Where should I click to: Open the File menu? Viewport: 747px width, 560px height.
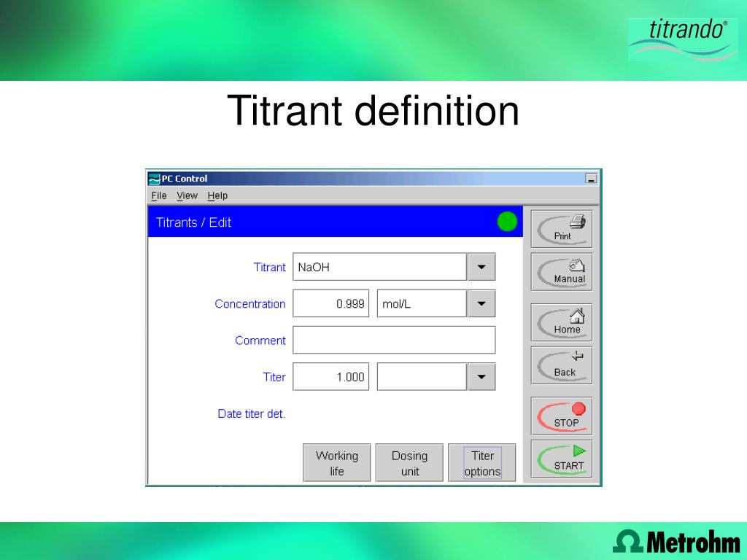pos(159,195)
